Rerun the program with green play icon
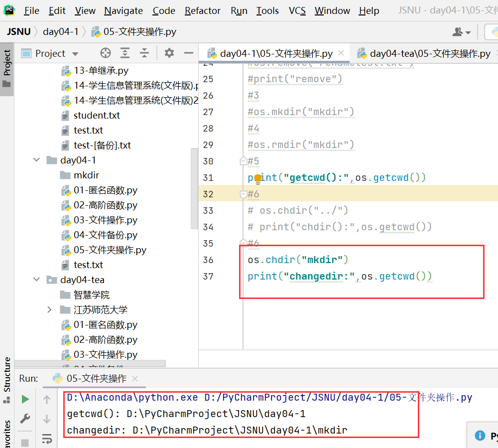The height and width of the screenshot is (448, 498). [x=25, y=399]
